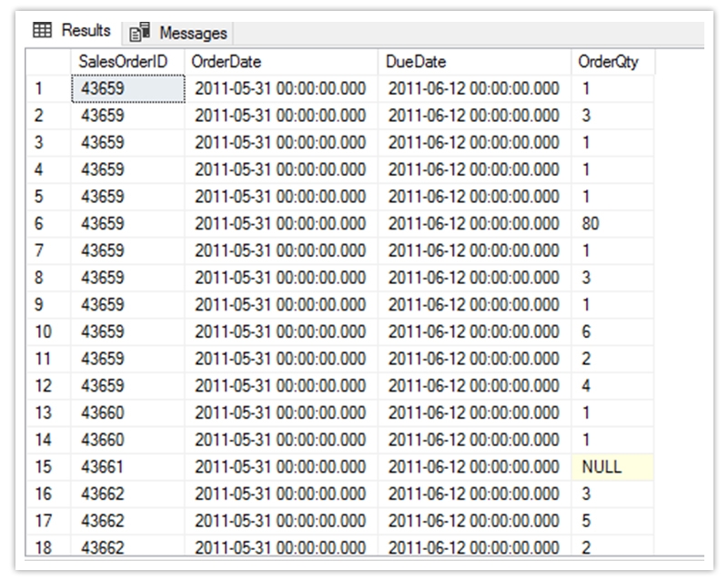This screenshot has width=728, height=581.
Task: Click OrderQty value 4 in row 12
Action: point(612,385)
